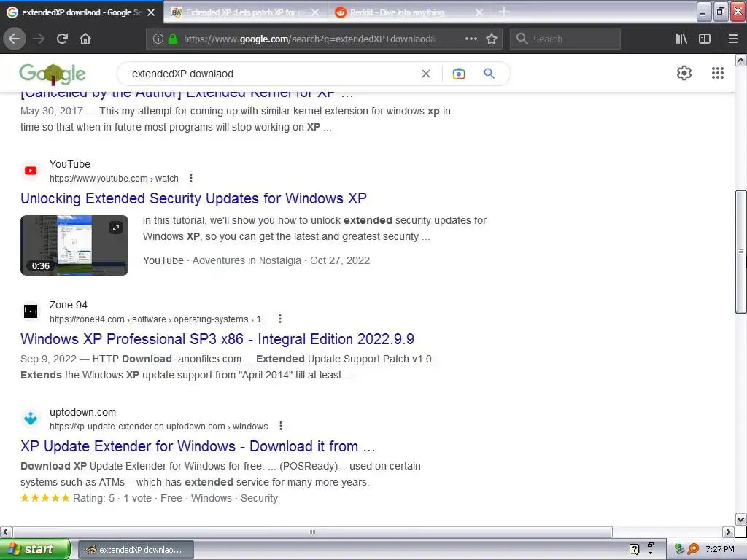
Task: Open Unlocking Extended Security Updates video link
Action: [193, 198]
